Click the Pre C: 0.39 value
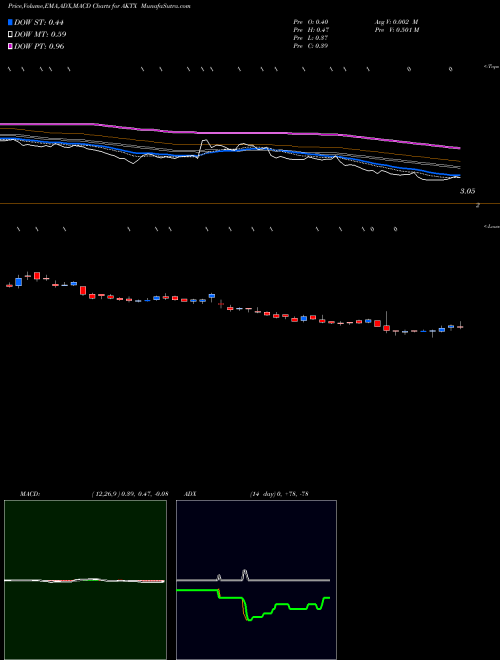 (311, 46)
